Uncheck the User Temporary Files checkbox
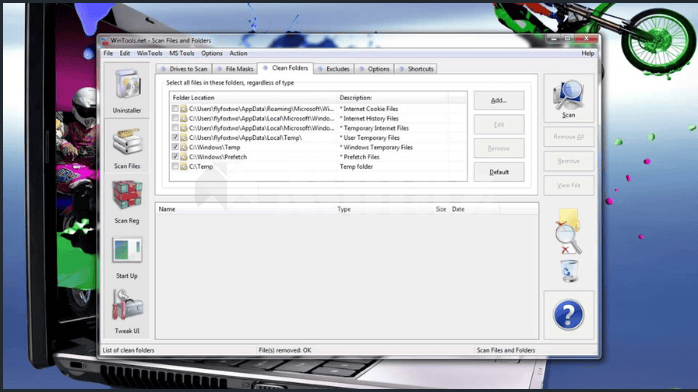 coord(175,137)
